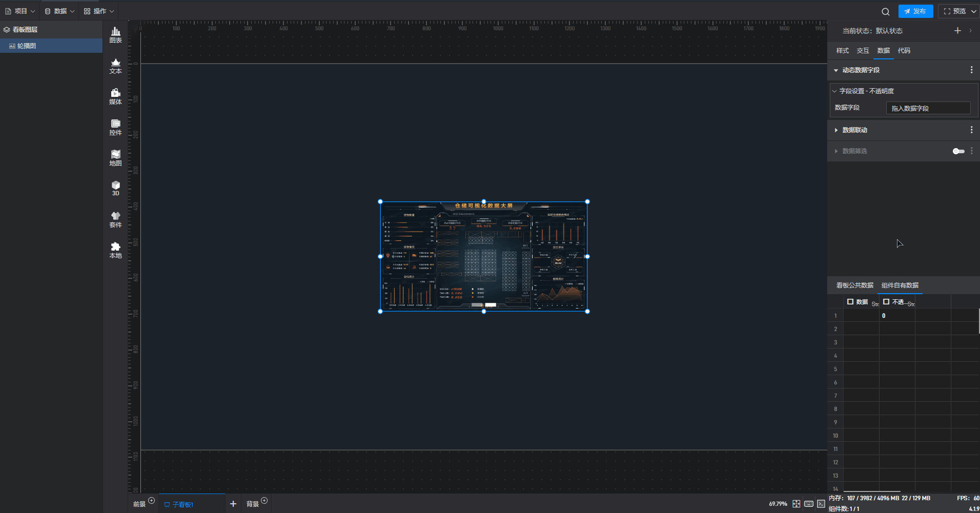Image resolution: width=980 pixels, height=513 pixels.
Task: Open the 文本 text component panel
Action: 115,66
